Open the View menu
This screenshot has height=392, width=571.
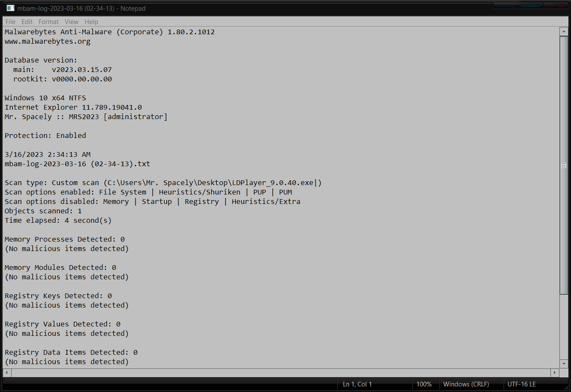pyautogui.click(x=72, y=22)
